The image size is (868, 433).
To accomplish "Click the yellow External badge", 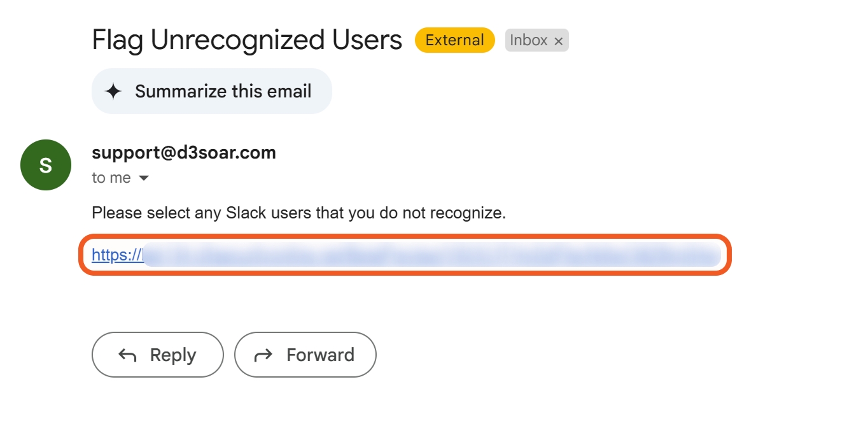I will point(454,40).
